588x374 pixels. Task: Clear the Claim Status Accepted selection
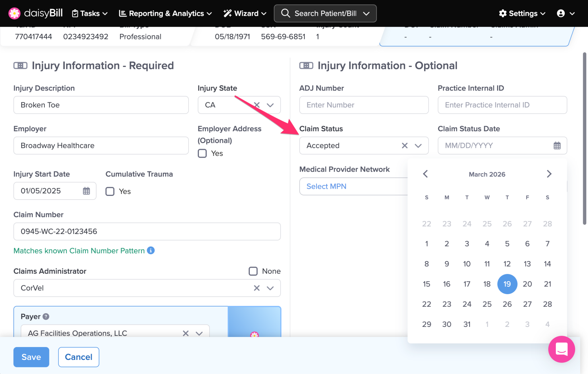[x=405, y=146]
